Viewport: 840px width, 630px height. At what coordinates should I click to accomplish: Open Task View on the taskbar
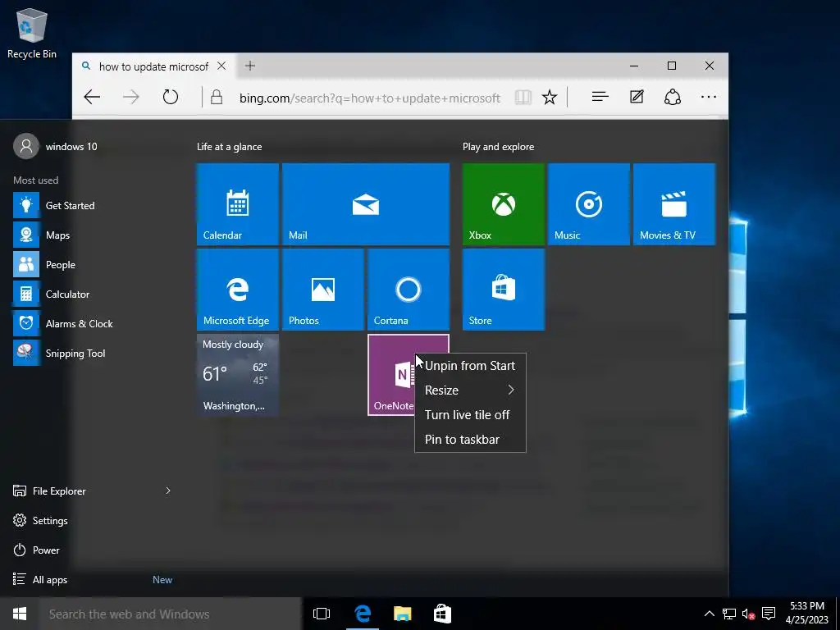[322, 614]
